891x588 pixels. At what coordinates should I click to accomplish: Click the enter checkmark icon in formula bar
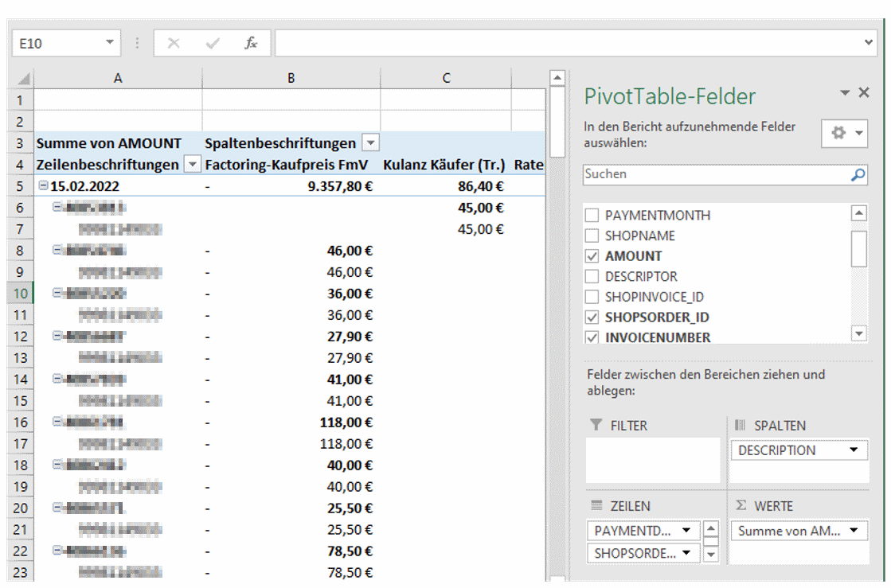[212, 44]
